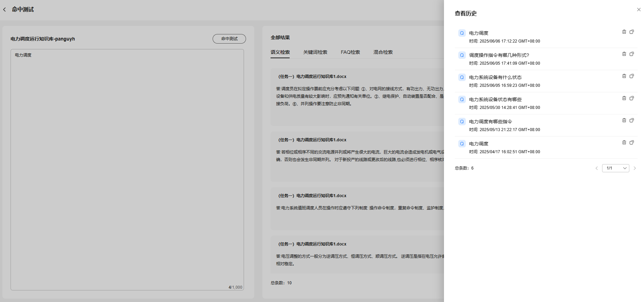Delete the first 电力调度 history entry
644x302 pixels.
pyautogui.click(x=624, y=32)
